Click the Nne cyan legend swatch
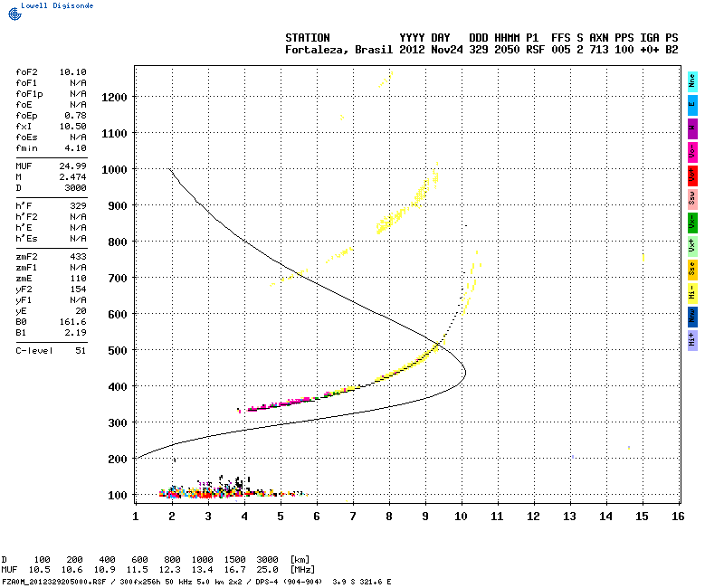This screenshot has height=588, width=724. point(692,81)
